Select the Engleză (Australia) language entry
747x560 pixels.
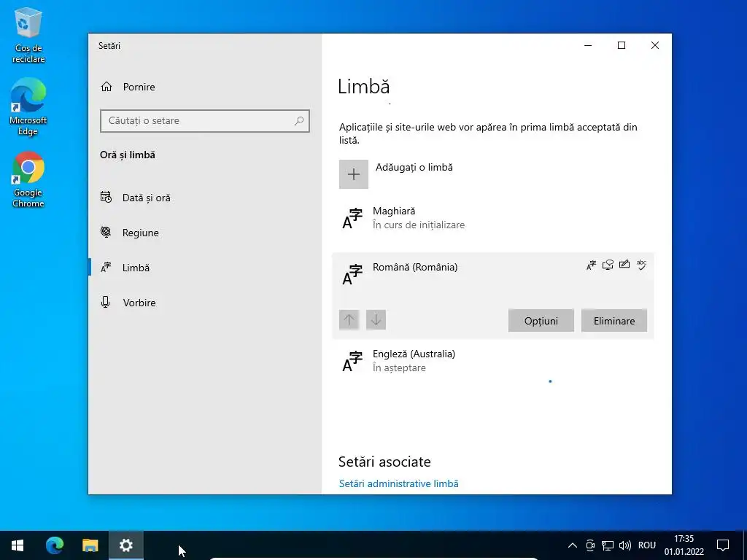coord(492,361)
